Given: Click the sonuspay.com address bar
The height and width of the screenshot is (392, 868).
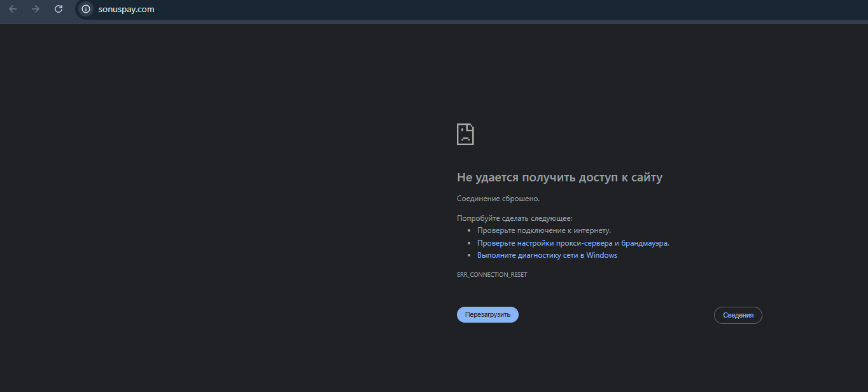Looking at the screenshot, I should 127,9.
